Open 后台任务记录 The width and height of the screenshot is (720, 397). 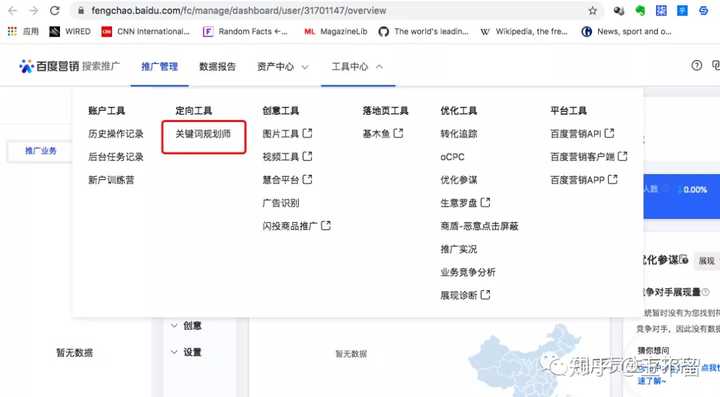[116, 157]
